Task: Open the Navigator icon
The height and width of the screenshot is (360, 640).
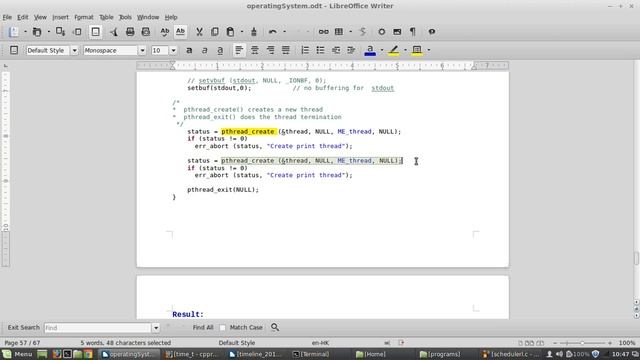Action: (381, 32)
